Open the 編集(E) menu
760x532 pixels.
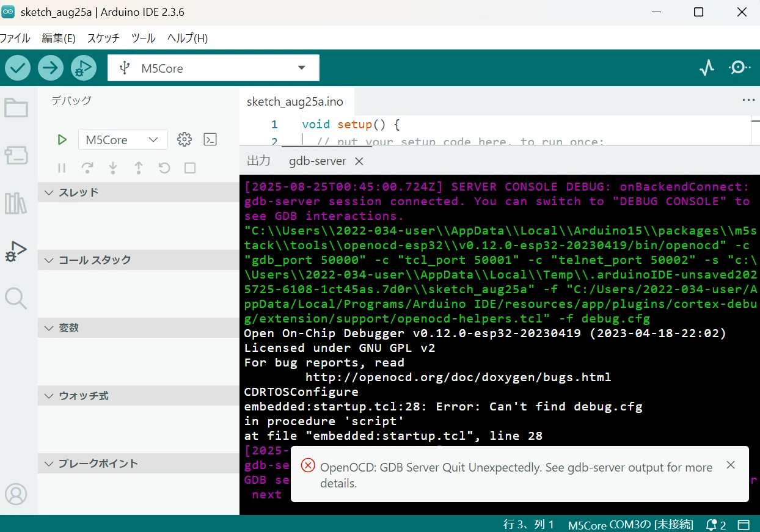pos(59,38)
